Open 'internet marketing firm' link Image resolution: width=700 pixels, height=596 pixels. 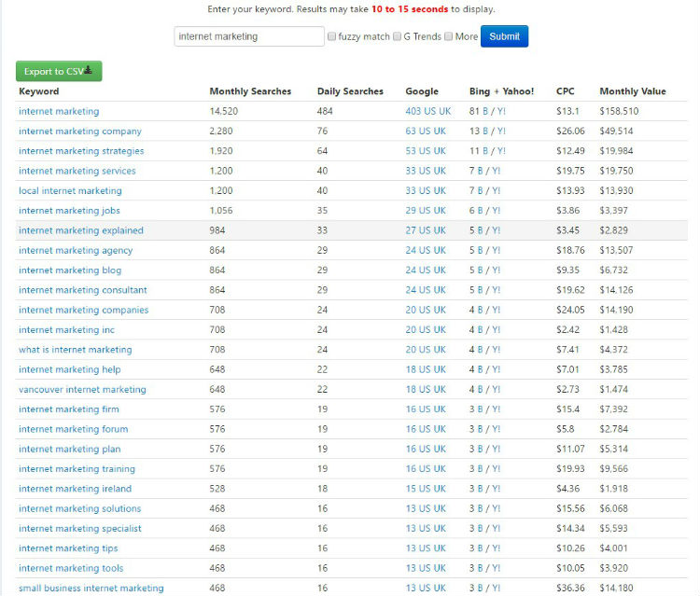pyautogui.click(x=69, y=409)
